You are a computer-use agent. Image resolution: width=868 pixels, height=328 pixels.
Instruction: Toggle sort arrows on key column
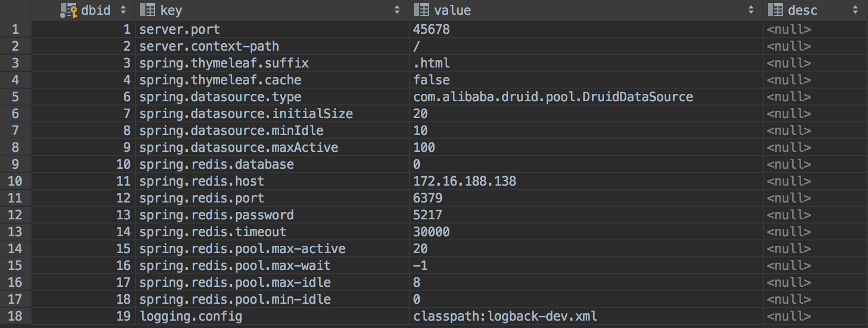point(397,10)
